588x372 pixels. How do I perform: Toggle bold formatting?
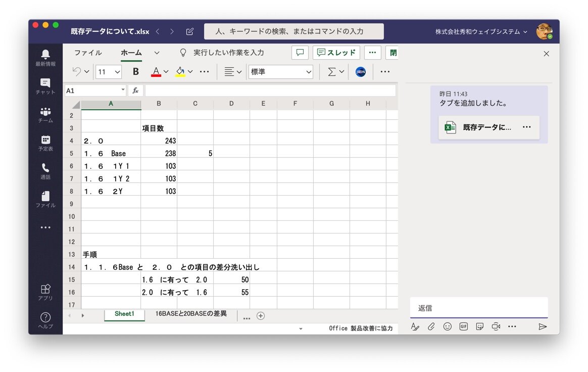tap(135, 72)
